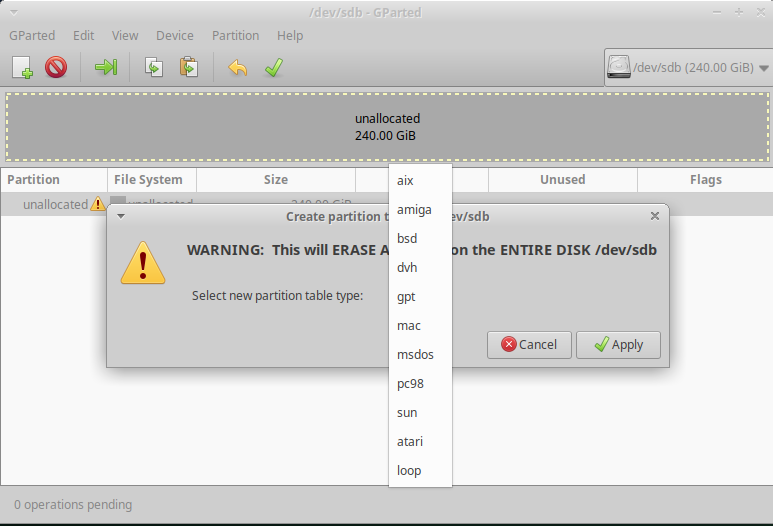Viewport: 773px width, 526px height.
Task: Click the New partition toolbar icon
Action: click(22, 67)
